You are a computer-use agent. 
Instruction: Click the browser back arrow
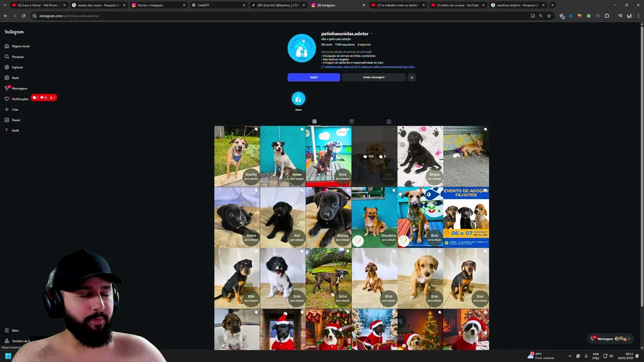point(6,16)
